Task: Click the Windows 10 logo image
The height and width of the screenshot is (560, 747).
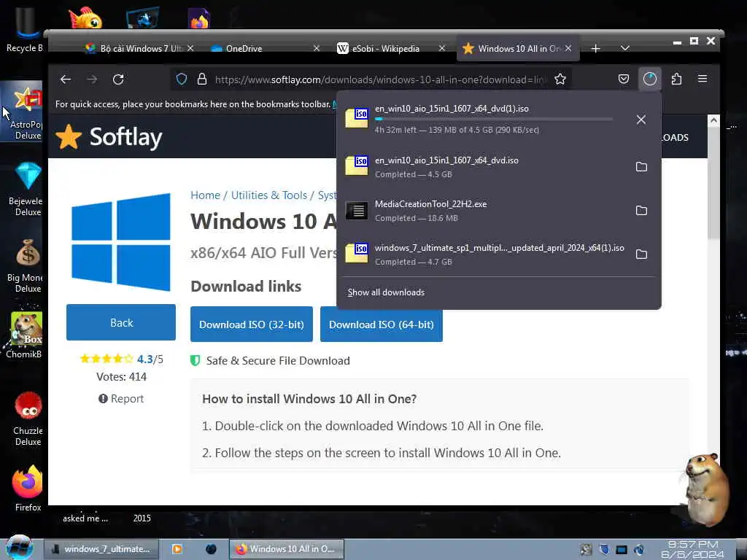Action: point(121,242)
